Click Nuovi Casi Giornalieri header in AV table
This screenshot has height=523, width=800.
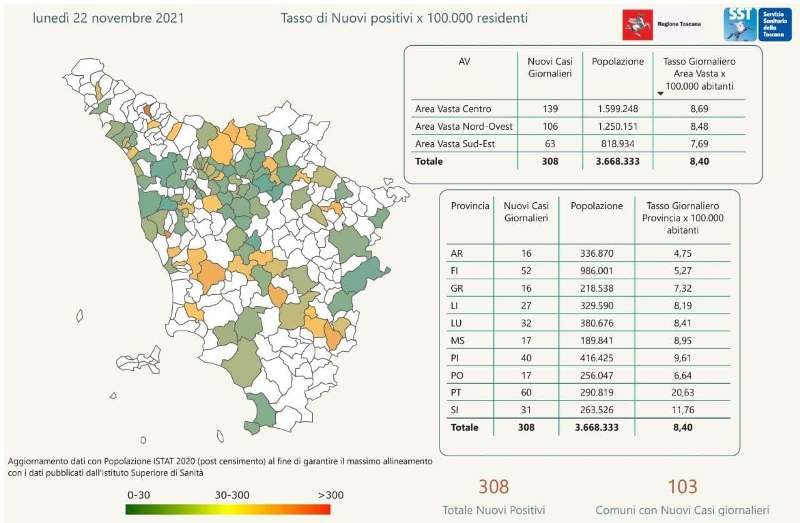pos(549,67)
